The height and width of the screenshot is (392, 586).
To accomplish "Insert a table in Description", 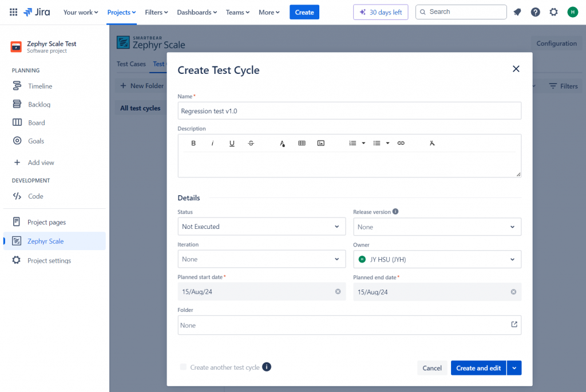I will 302,143.
